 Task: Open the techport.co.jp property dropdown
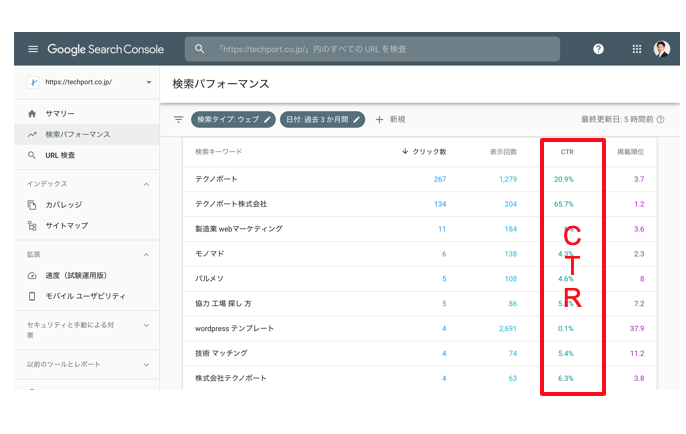click(149, 82)
